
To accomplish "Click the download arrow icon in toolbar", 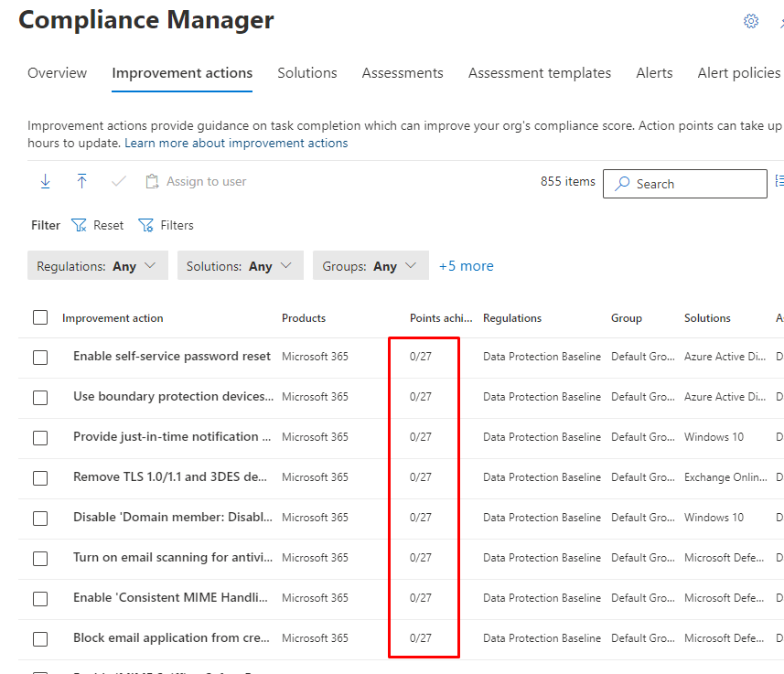I will pos(45,182).
